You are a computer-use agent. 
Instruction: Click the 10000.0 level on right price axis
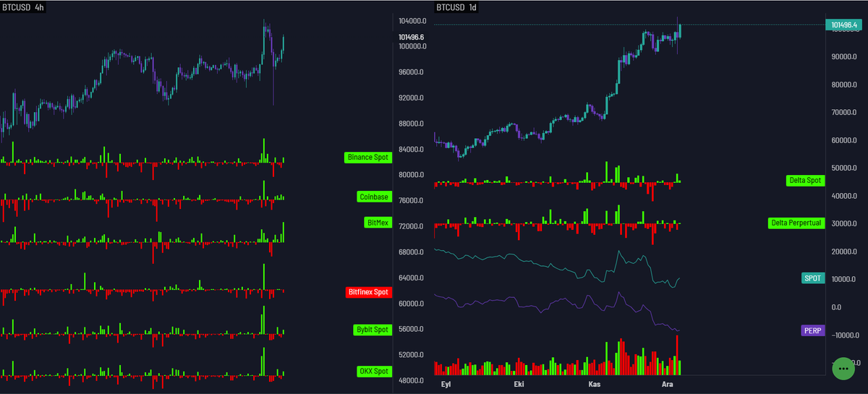[x=843, y=279]
